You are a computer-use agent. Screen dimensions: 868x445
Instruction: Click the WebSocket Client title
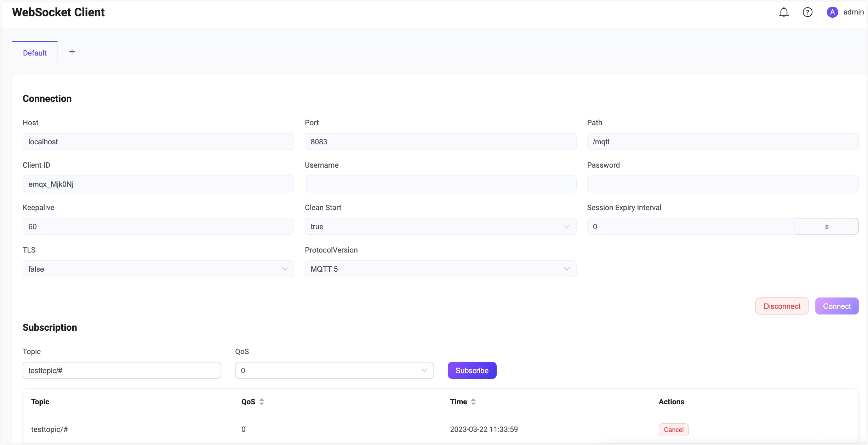pos(58,12)
